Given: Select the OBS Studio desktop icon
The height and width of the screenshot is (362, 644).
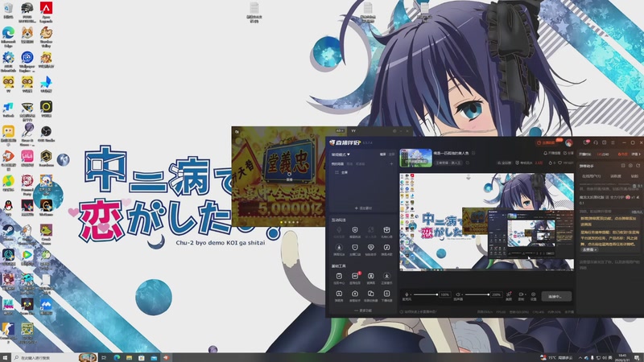Looking at the screenshot, I should tap(46, 134).
